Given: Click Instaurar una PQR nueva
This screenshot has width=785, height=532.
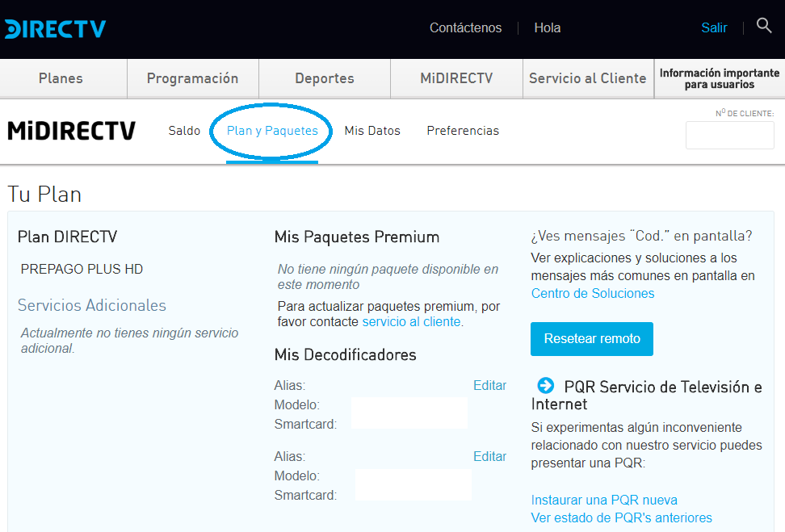Looking at the screenshot, I should pos(604,500).
